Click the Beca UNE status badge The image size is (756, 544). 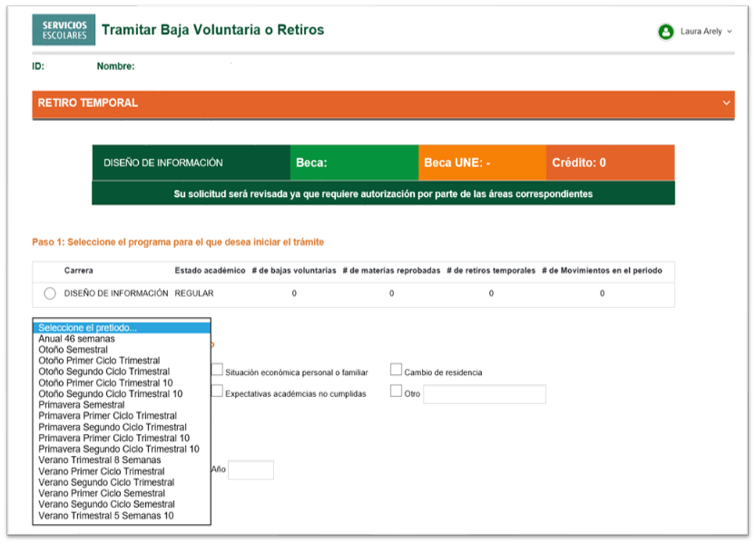pos(480,163)
